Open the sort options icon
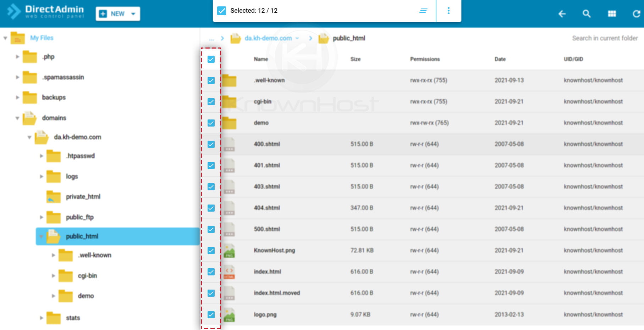 pyautogui.click(x=423, y=11)
